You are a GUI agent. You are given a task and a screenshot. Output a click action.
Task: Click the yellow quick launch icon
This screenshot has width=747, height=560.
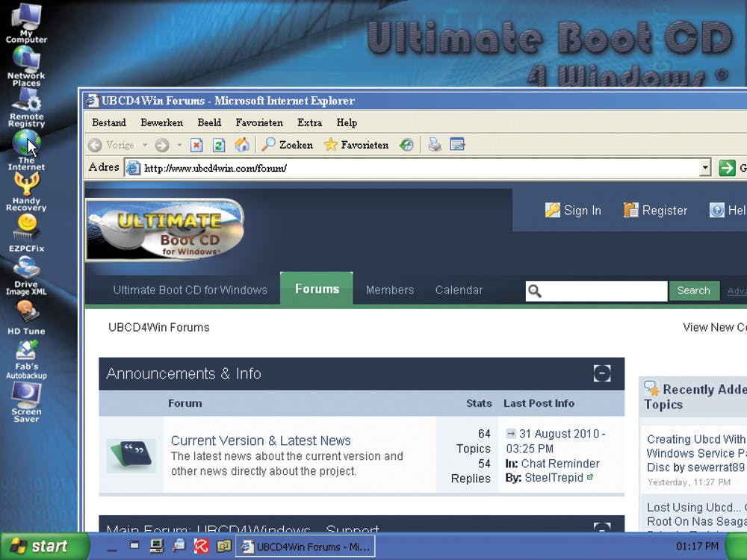pos(224,547)
